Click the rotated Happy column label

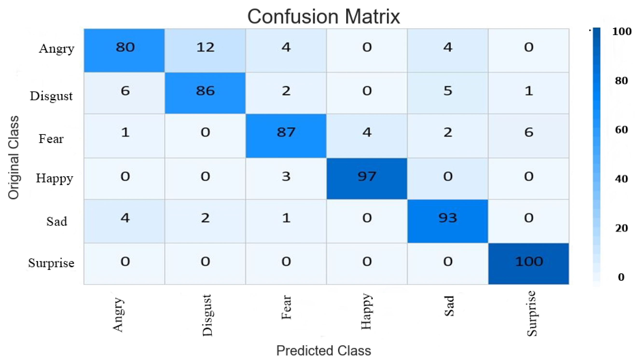click(x=366, y=311)
